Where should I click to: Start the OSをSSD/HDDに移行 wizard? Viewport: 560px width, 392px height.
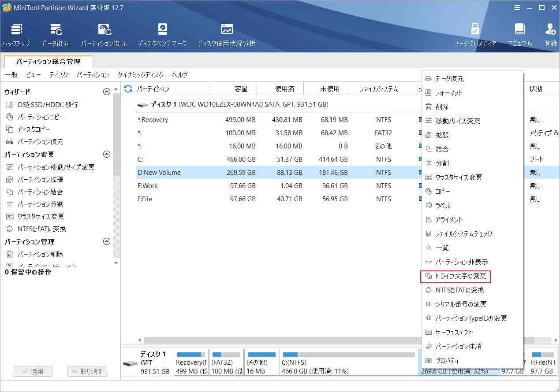click(x=42, y=105)
